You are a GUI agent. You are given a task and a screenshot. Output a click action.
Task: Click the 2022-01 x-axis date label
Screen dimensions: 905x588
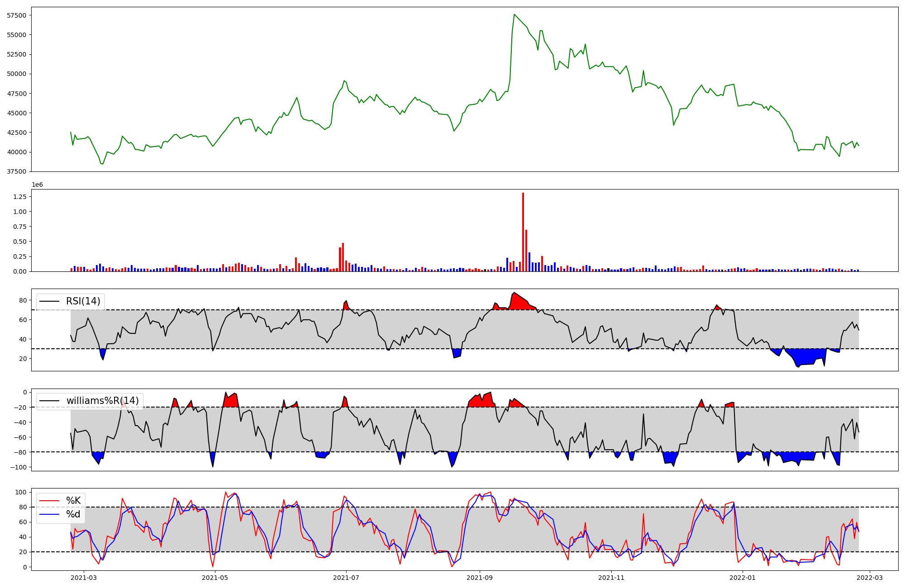(x=743, y=577)
